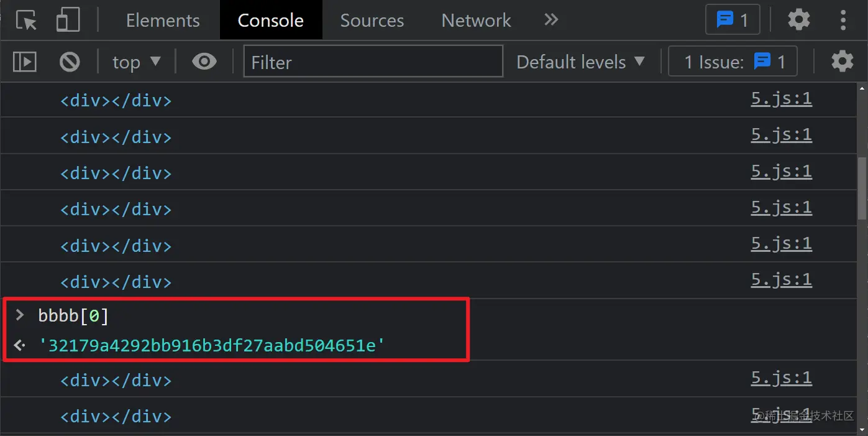Open the Elements tab
Image resolution: width=868 pixels, height=436 pixels.
point(163,21)
